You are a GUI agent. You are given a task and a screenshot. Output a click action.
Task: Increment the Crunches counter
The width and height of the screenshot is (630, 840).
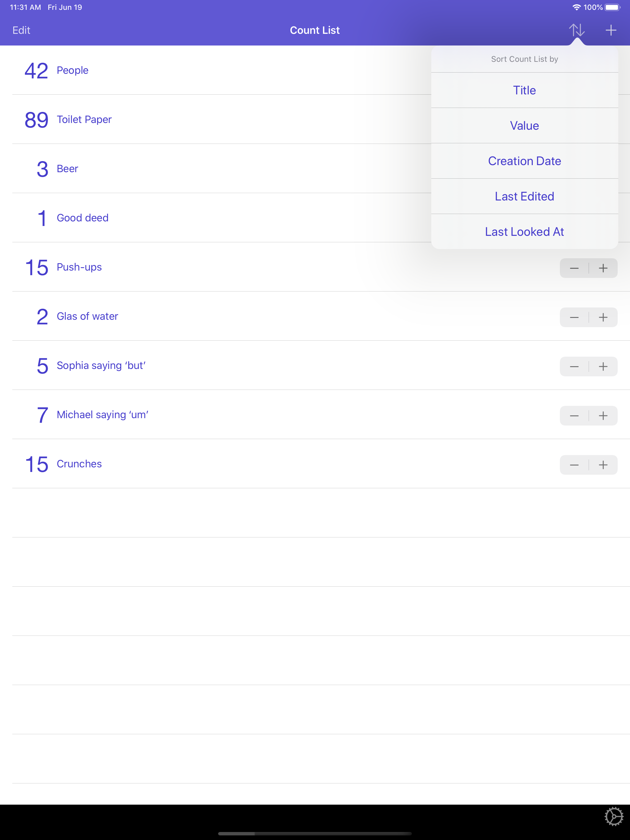(x=604, y=465)
